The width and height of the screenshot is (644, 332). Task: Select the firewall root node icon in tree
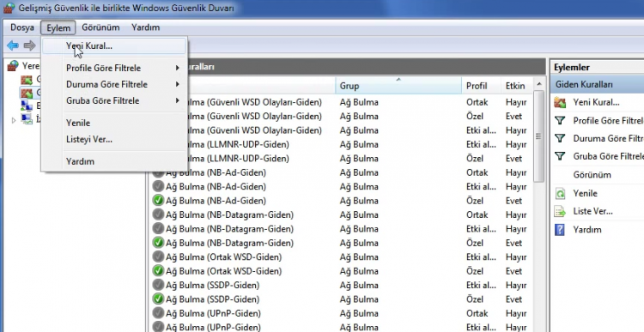[x=14, y=66]
